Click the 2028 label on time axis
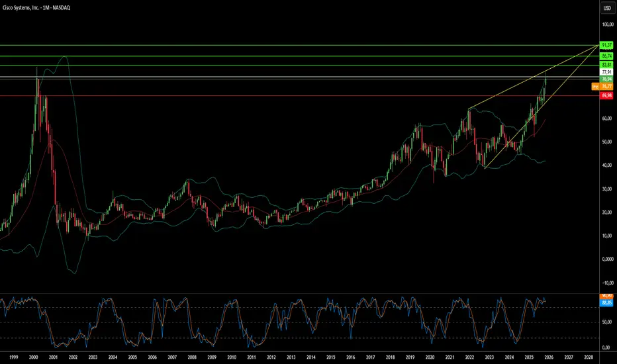 pyautogui.click(x=588, y=356)
